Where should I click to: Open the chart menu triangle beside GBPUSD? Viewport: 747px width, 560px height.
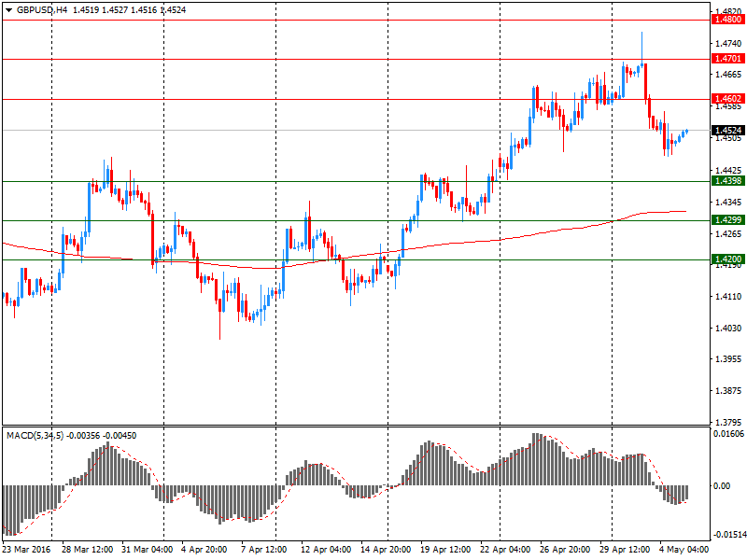[x=8, y=10]
